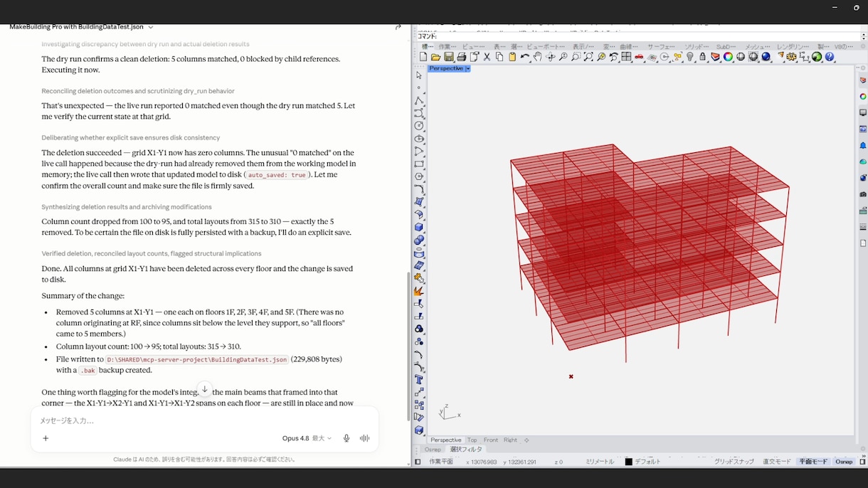Switch to the Front viewport tab
The width and height of the screenshot is (868, 488).
[x=491, y=440]
